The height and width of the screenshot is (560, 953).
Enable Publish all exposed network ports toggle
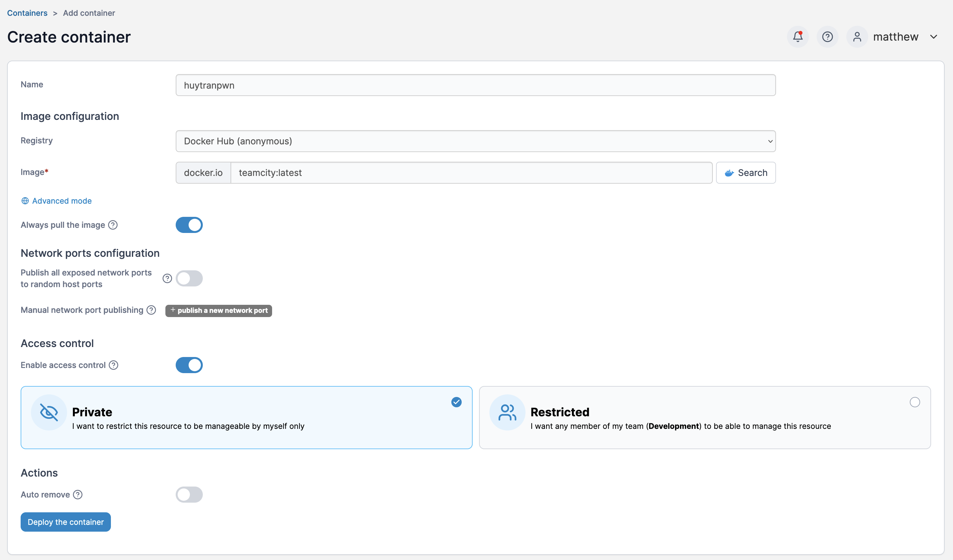click(189, 278)
